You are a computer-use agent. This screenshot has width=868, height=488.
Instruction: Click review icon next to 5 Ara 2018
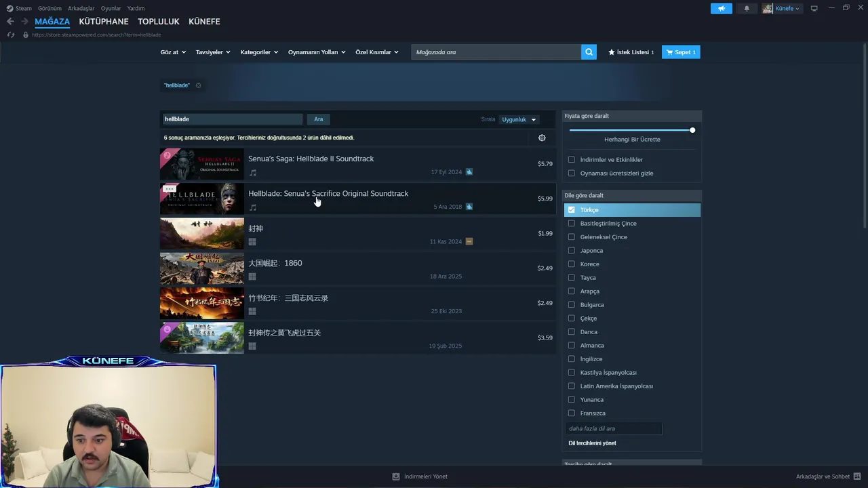[x=469, y=207]
